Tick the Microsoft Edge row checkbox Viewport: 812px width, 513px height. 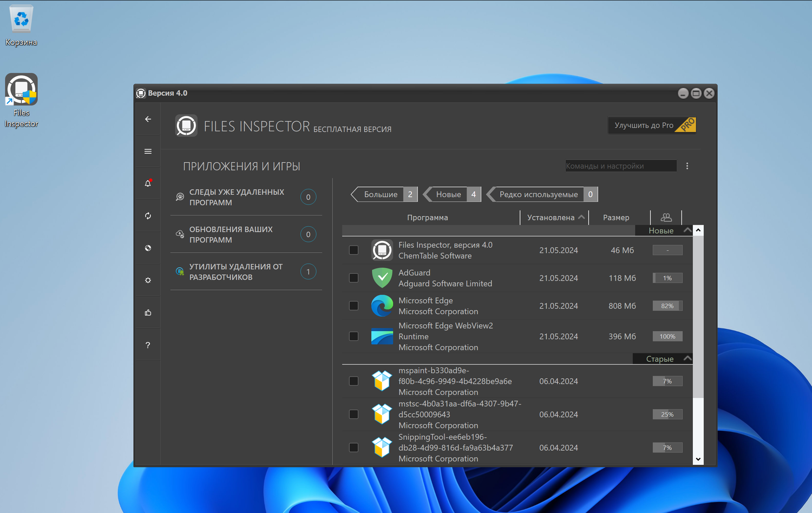[353, 306]
